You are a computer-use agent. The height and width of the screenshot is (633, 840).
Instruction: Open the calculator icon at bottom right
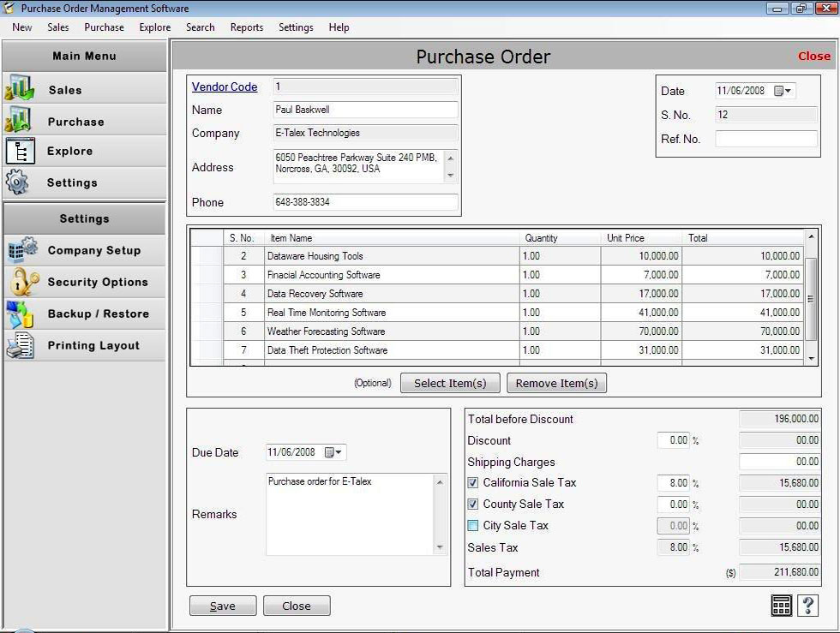click(782, 606)
